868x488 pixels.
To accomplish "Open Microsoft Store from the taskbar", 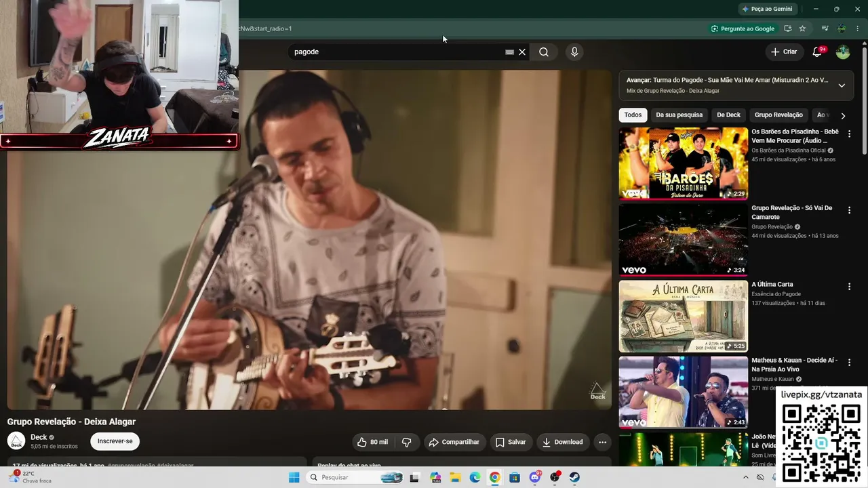I will pyautogui.click(x=515, y=477).
